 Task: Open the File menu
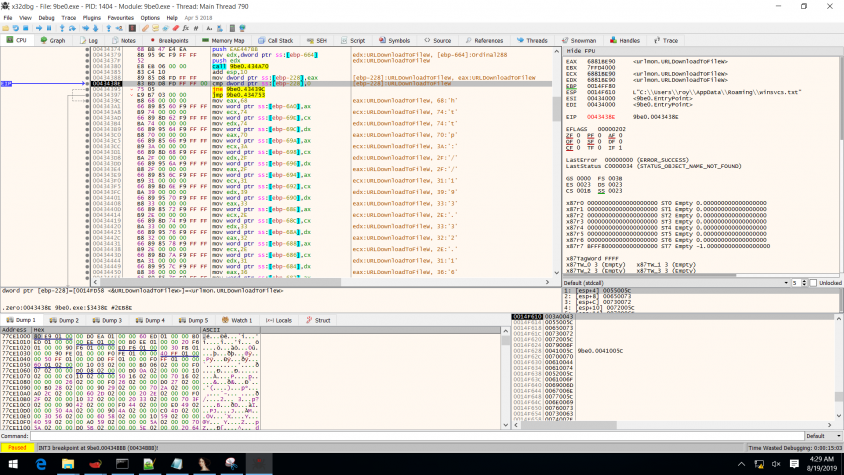point(8,18)
